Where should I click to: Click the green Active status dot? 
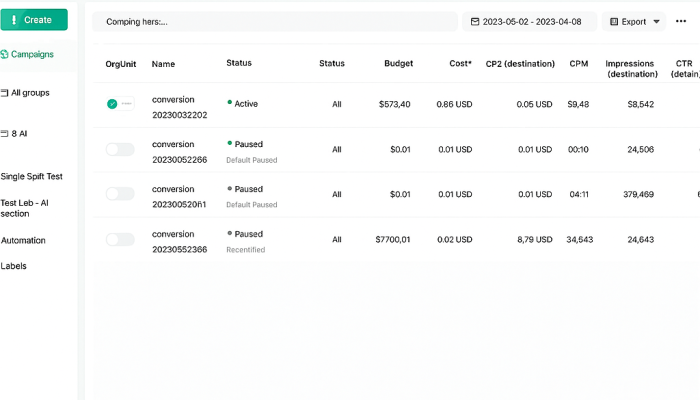(230, 103)
